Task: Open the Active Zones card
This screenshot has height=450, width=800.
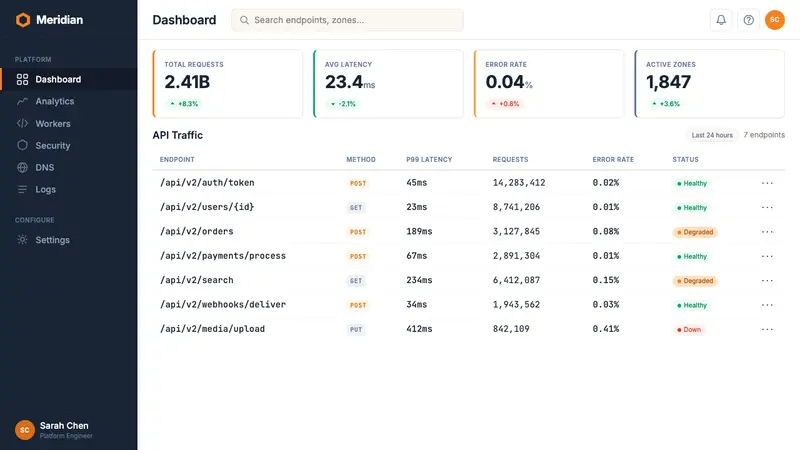Action: point(710,84)
